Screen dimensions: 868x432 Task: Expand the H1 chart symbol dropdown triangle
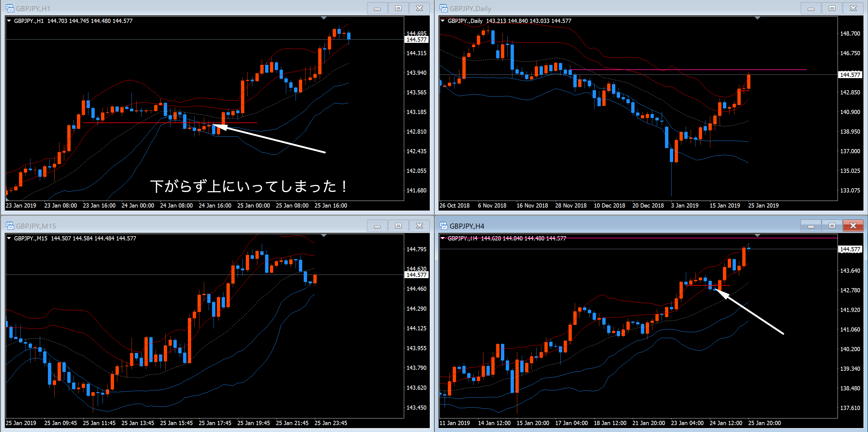[x=9, y=21]
